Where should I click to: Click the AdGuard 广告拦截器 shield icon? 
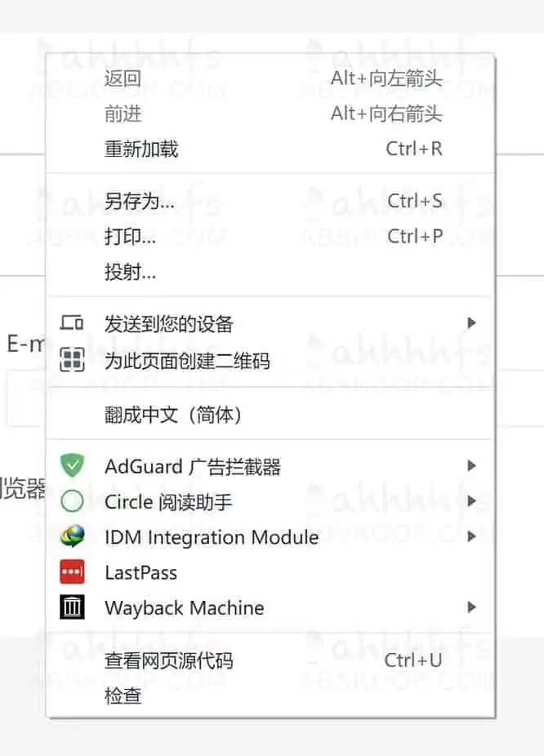(73, 465)
